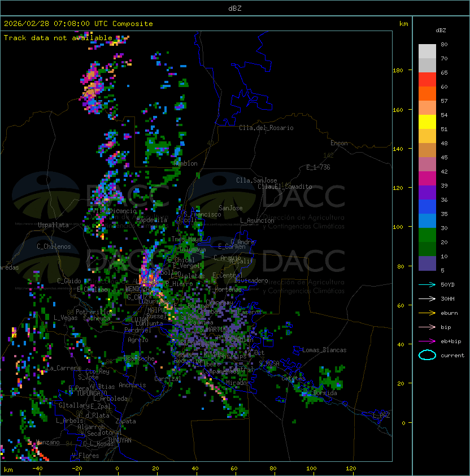Image resolution: width=470 pixels, height=476 pixels.
Task: Click the yellow eburn arrow in legend
Action: [x=427, y=313]
